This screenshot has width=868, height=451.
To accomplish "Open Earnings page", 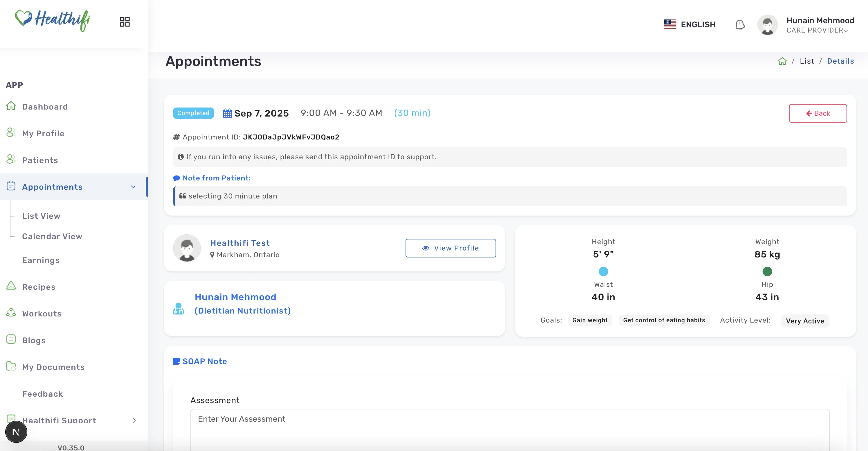I will tap(41, 260).
